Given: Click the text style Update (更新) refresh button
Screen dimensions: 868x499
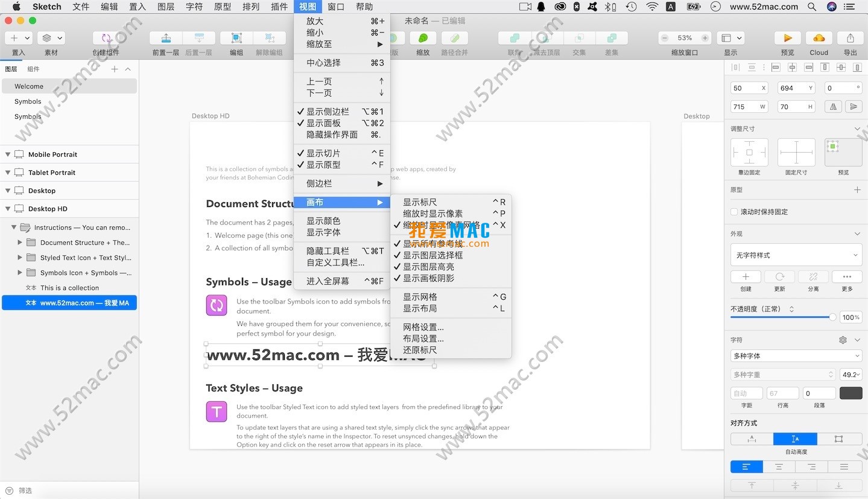Looking at the screenshot, I should pos(780,277).
